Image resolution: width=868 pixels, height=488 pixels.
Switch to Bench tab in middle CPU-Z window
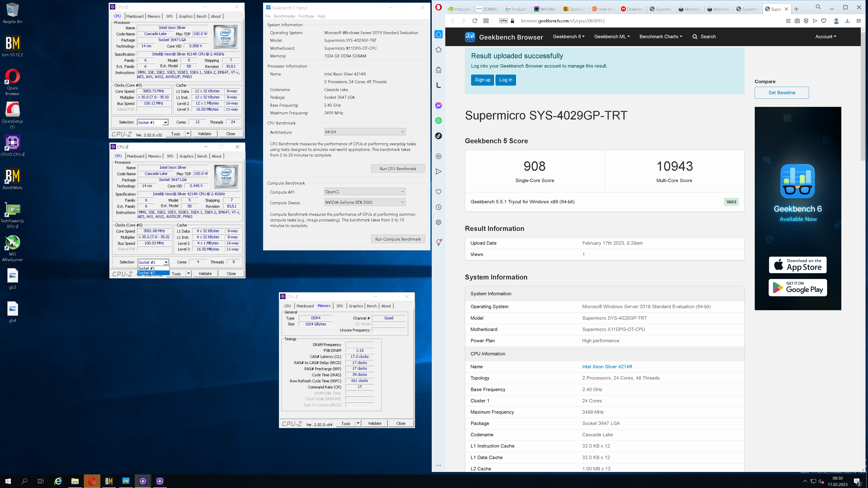pos(202,156)
